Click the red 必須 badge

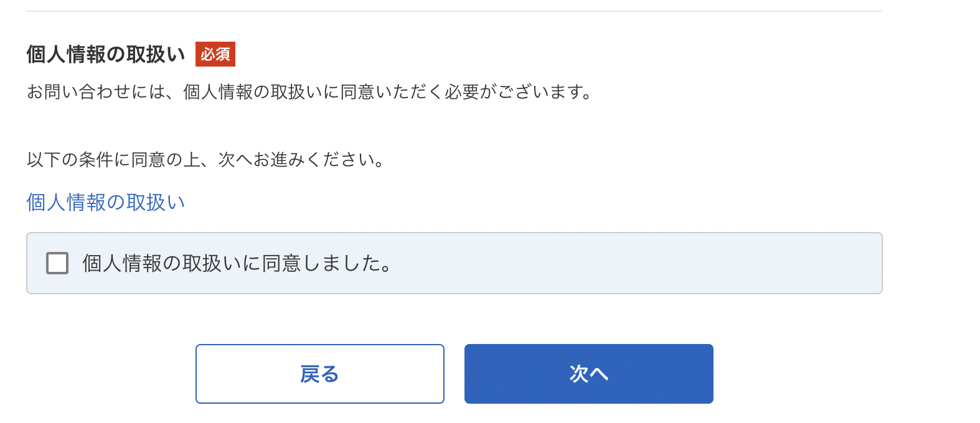[x=215, y=54]
